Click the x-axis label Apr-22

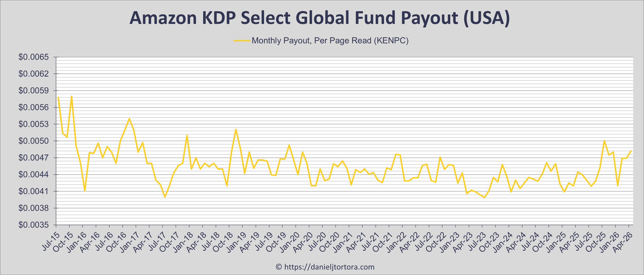click(410, 242)
